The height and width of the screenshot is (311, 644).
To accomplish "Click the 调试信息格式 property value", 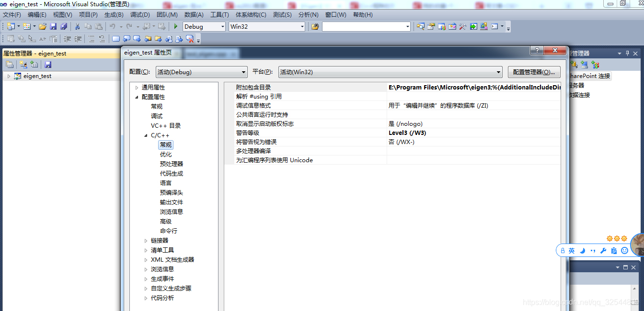I will tap(473, 105).
